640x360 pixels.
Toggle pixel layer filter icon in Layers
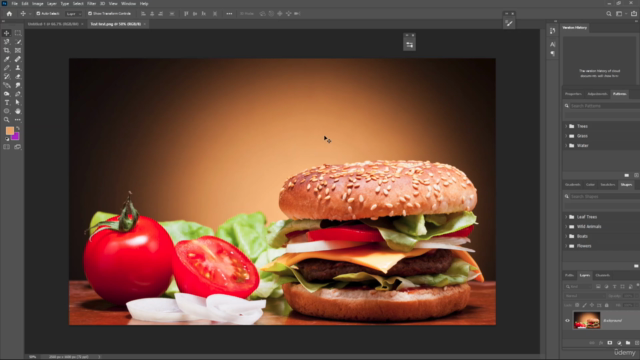click(598, 287)
